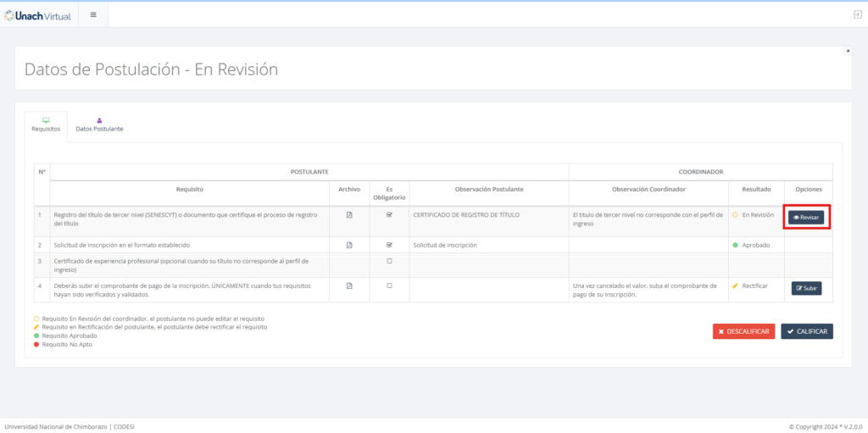Click the En Revisión status in row 1
The height and width of the screenshot is (433, 868).
[753, 215]
